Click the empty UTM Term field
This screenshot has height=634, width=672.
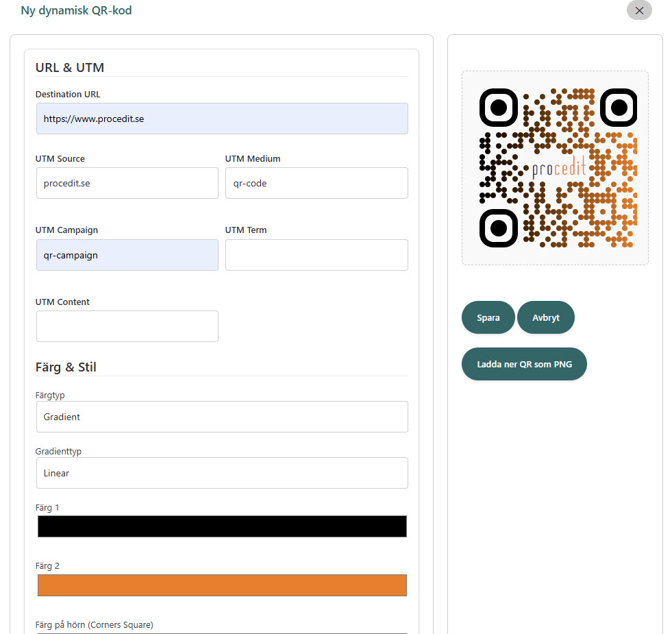click(316, 255)
